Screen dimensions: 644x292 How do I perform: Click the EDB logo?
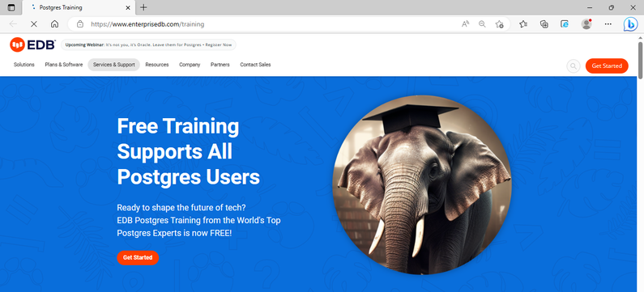pos(33,44)
